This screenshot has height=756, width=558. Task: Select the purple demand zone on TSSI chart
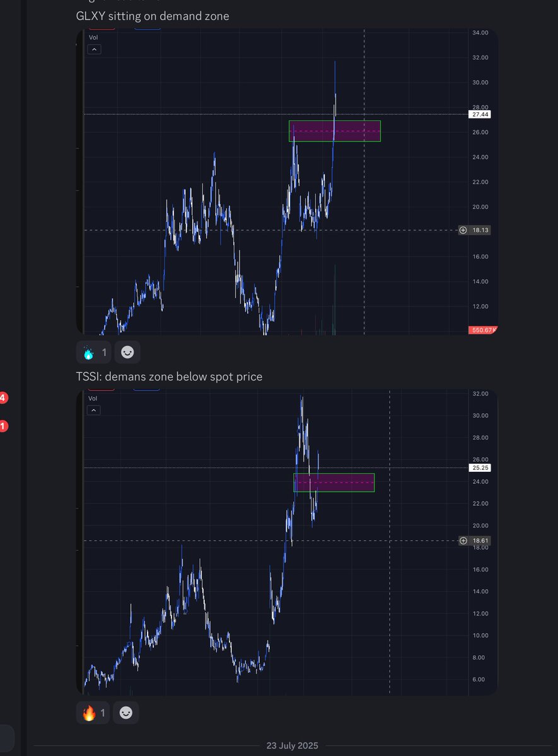334,483
